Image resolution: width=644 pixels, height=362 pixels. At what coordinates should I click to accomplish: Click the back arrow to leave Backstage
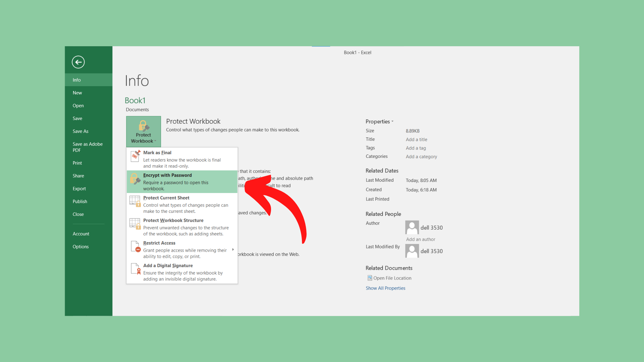[x=78, y=62]
